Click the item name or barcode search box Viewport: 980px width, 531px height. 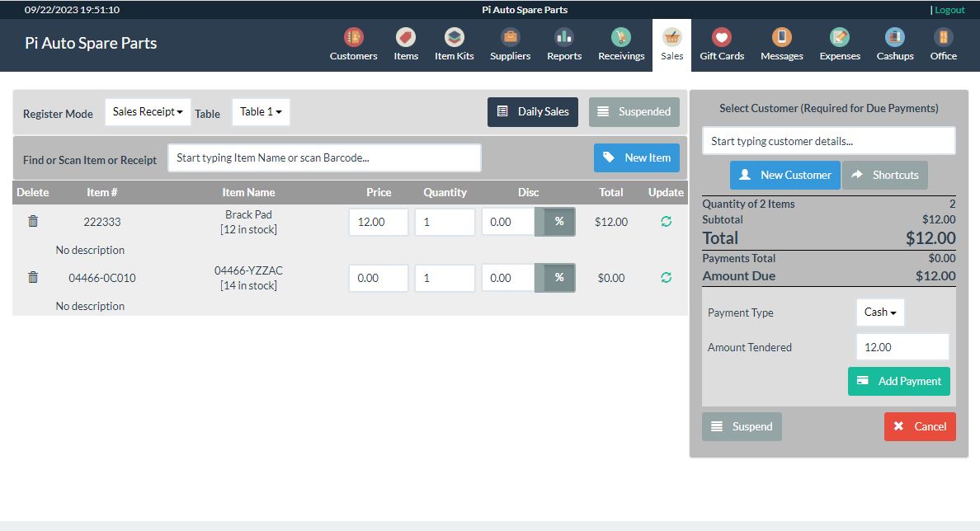[324, 158]
